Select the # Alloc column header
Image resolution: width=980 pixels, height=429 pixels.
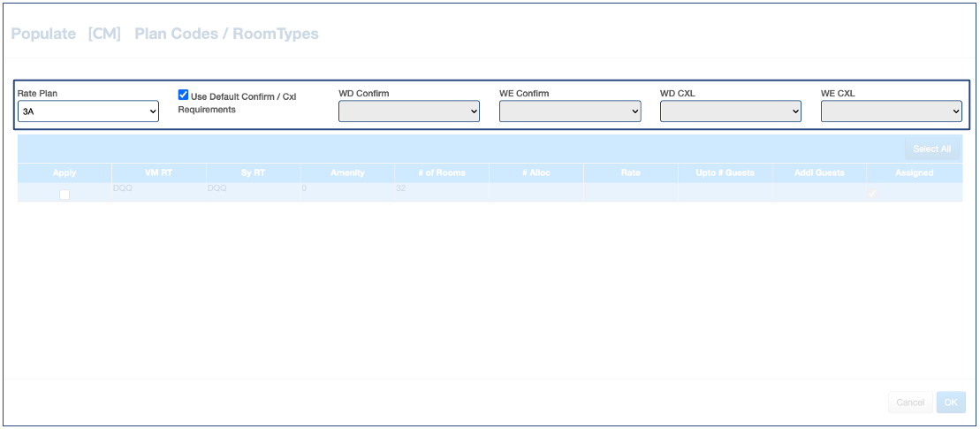536,172
